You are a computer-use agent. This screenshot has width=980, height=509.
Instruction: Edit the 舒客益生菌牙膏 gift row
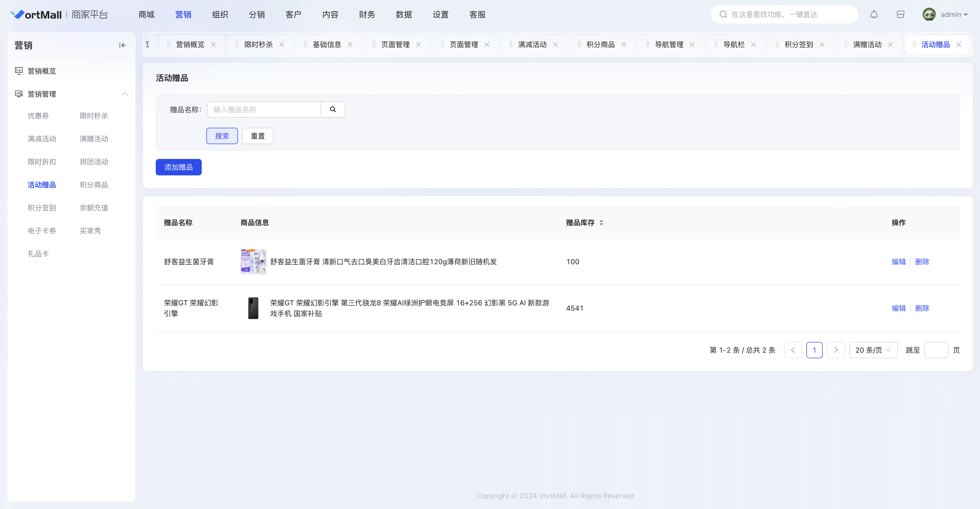pos(898,262)
